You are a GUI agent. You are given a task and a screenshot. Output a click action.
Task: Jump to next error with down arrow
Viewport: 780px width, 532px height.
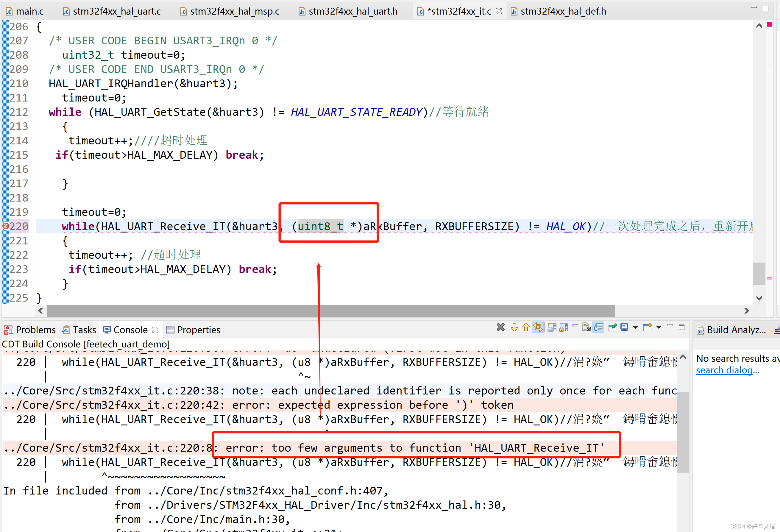point(514,327)
